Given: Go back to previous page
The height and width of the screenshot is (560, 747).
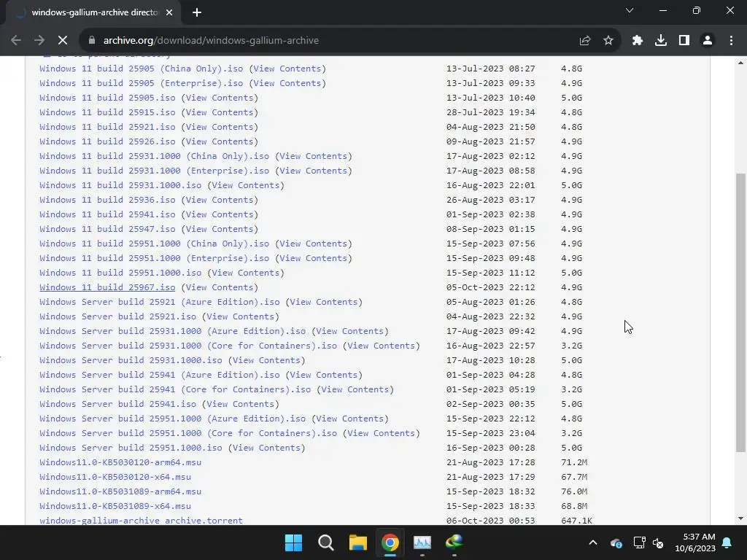Looking at the screenshot, I should click(16, 41).
